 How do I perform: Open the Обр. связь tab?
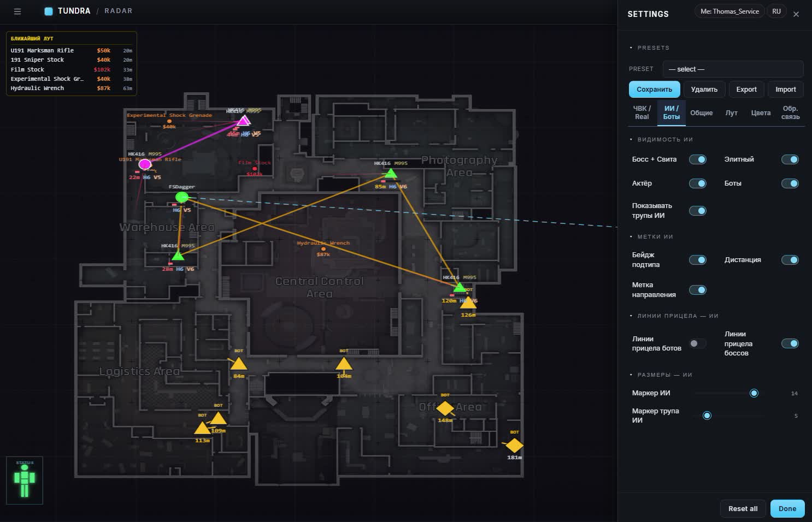790,112
